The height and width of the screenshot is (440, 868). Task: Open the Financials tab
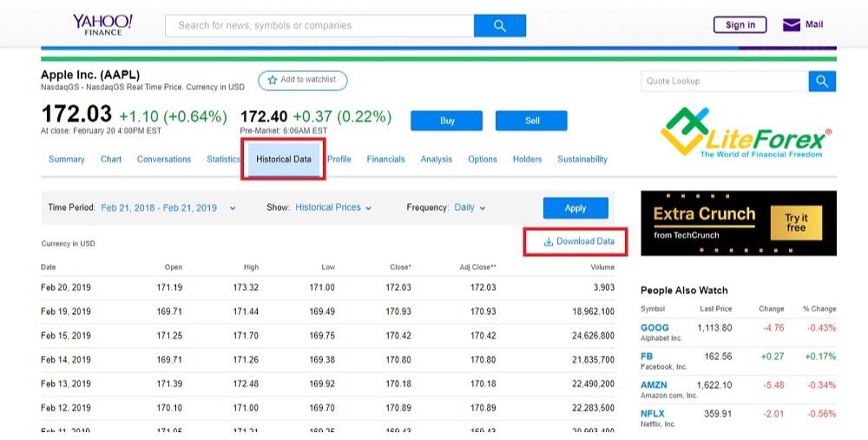pyautogui.click(x=386, y=160)
